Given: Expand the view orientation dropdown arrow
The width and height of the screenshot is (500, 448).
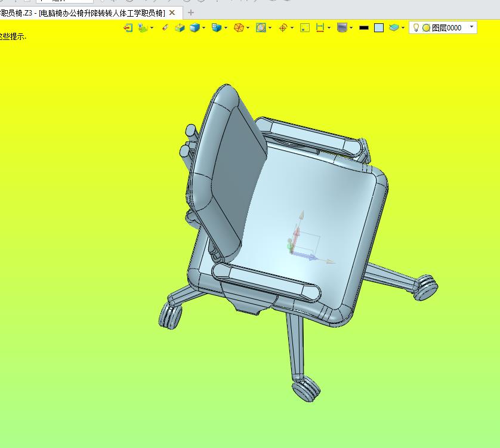Looking at the screenshot, I should 226,28.
